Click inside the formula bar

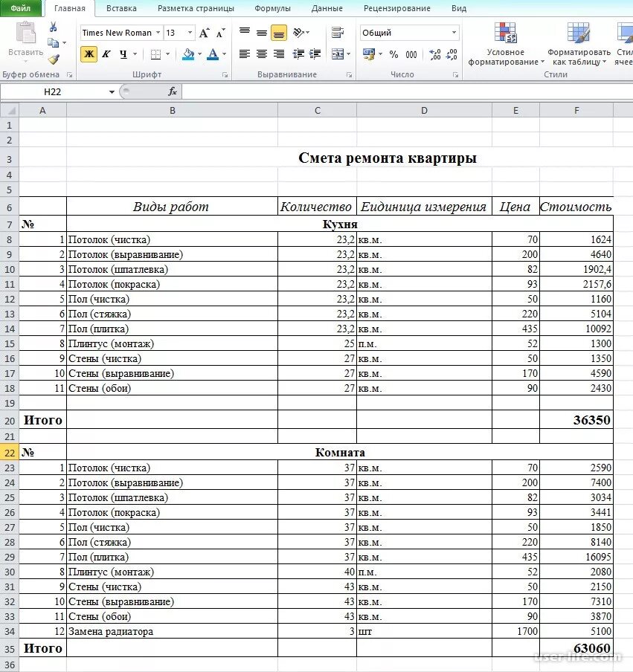click(408, 91)
